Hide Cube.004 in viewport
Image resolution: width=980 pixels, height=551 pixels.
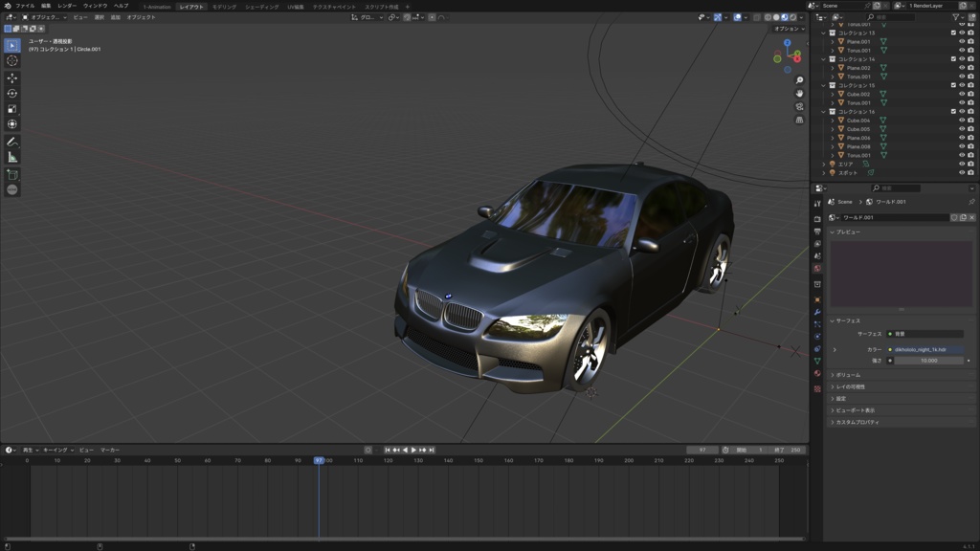coord(962,121)
